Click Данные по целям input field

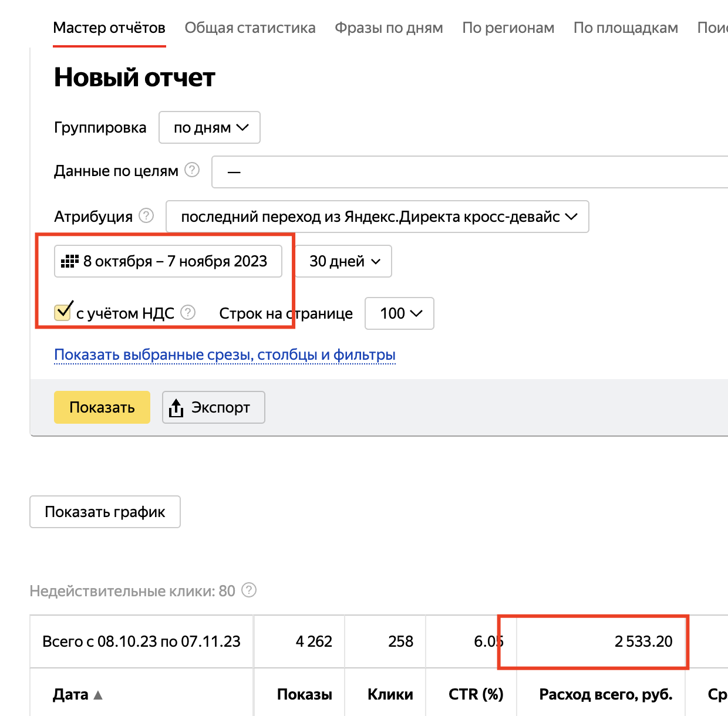coord(470,172)
